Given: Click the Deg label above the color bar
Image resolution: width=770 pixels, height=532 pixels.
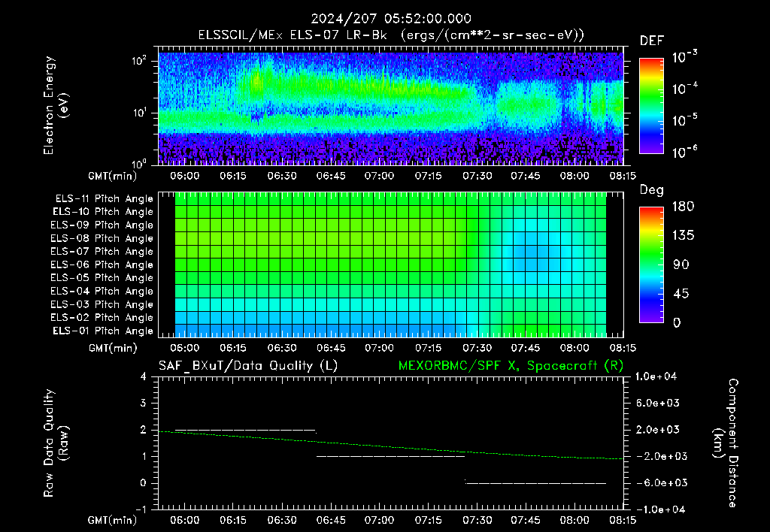Looking at the screenshot, I should coord(652,190).
